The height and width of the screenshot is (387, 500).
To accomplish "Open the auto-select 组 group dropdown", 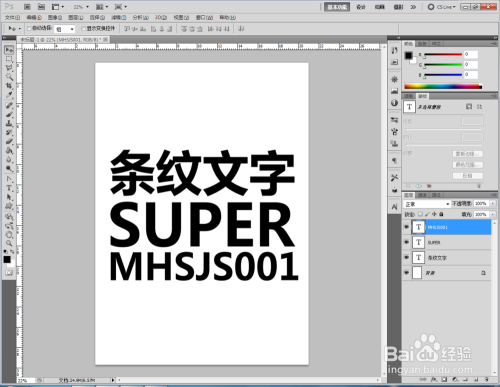I will (x=65, y=29).
